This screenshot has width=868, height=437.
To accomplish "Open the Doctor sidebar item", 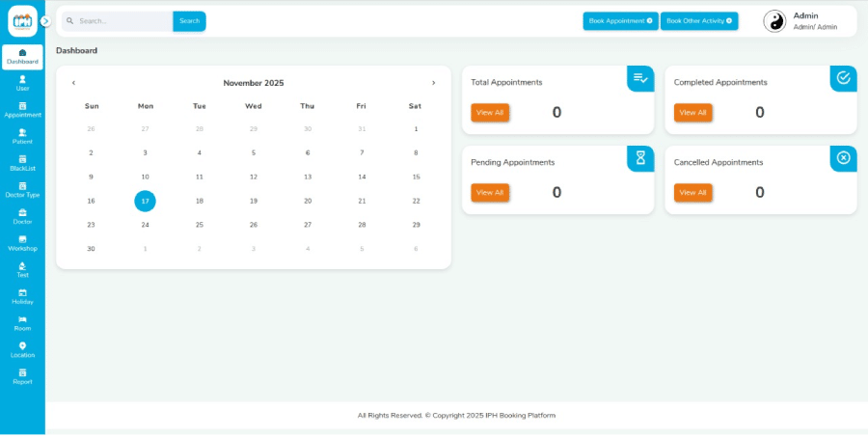I will [x=22, y=216].
